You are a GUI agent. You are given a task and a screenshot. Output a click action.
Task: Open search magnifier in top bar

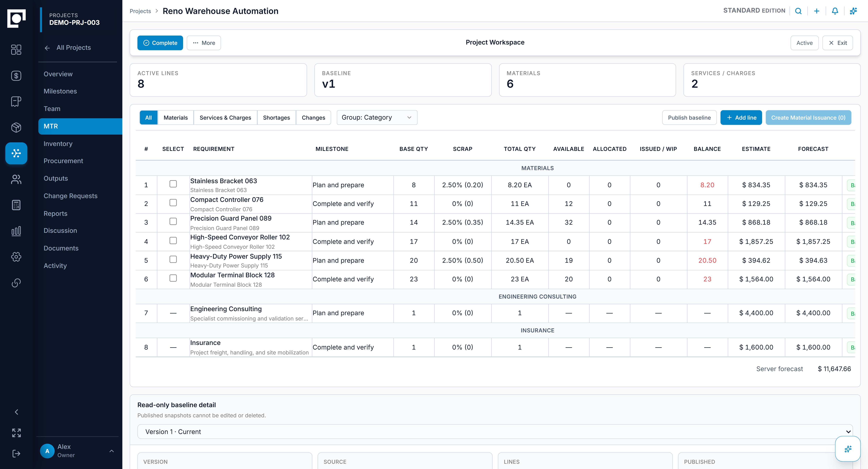[798, 11]
